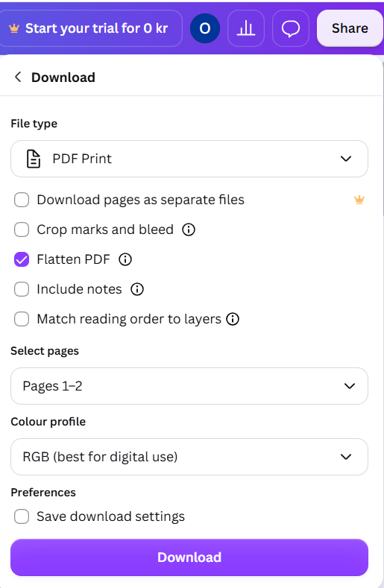Viewport: 384px width, 588px height.
Task: Open the analytics bar chart icon
Action: 246,28
